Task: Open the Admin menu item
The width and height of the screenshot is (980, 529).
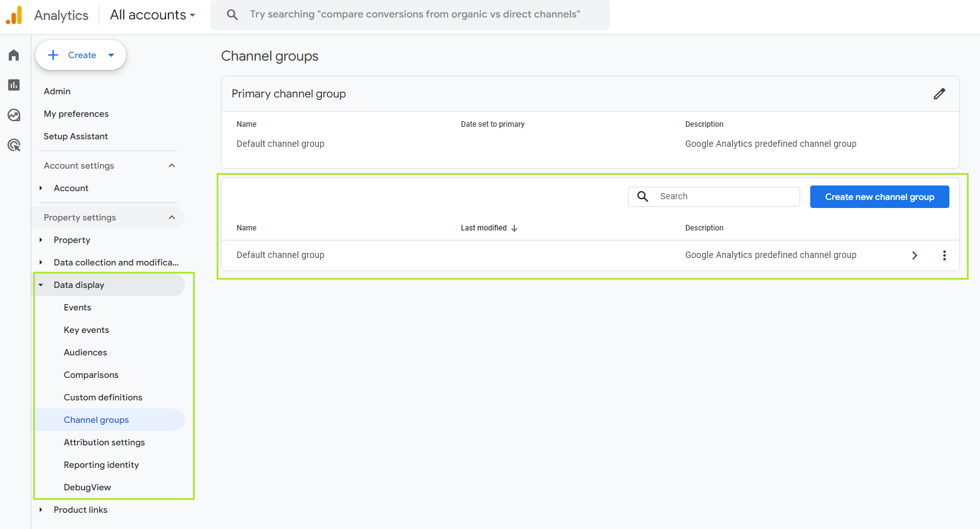Action: [57, 91]
